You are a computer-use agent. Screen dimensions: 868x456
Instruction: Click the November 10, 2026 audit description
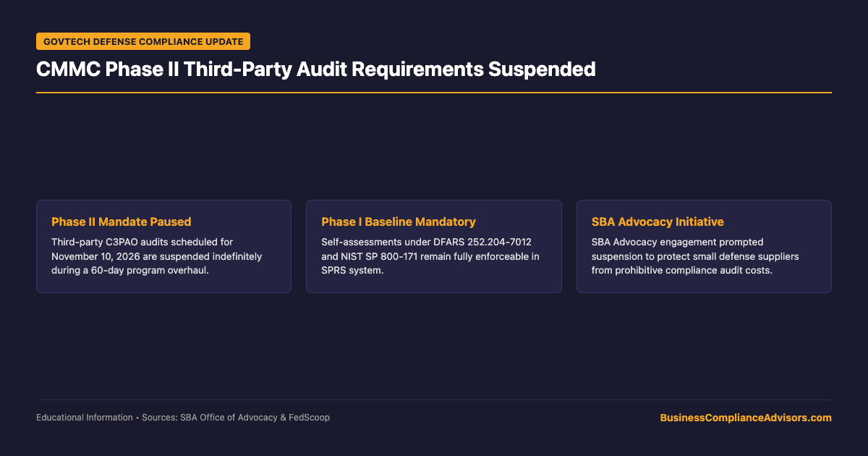[x=156, y=256]
